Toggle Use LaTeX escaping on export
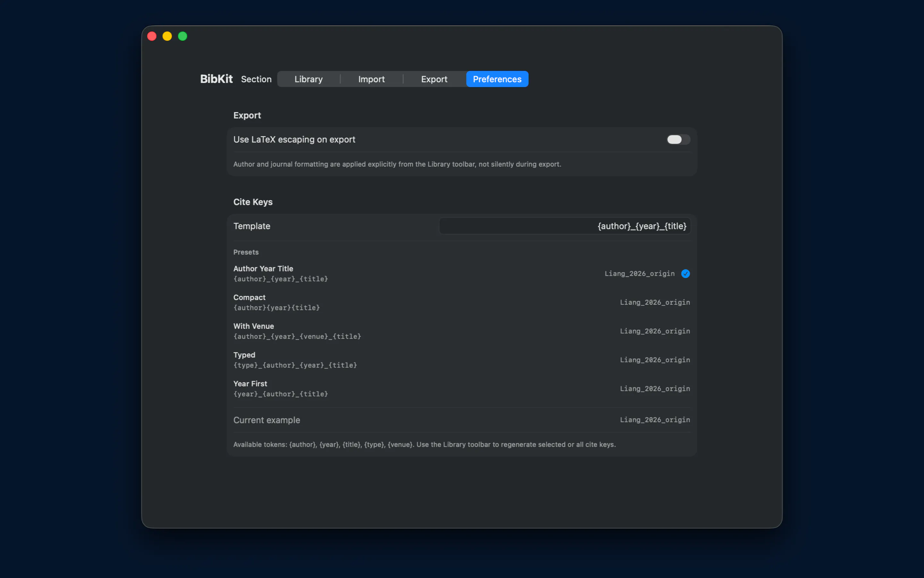The width and height of the screenshot is (924, 578). click(678, 140)
